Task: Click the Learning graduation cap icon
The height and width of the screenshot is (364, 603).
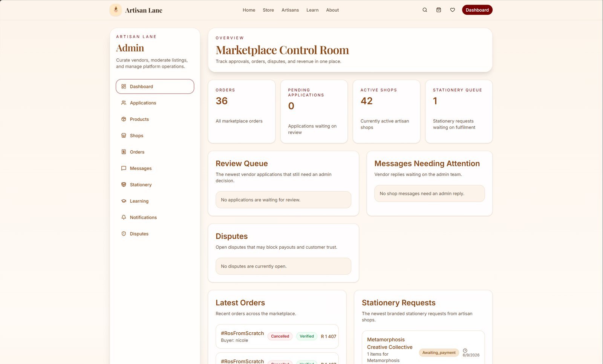Action: (x=124, y=201)
